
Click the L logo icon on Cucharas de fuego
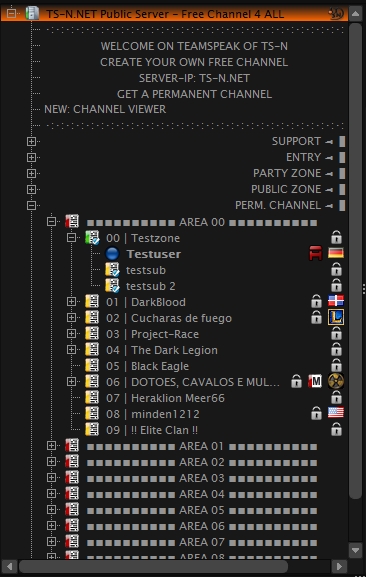[336, 317]
